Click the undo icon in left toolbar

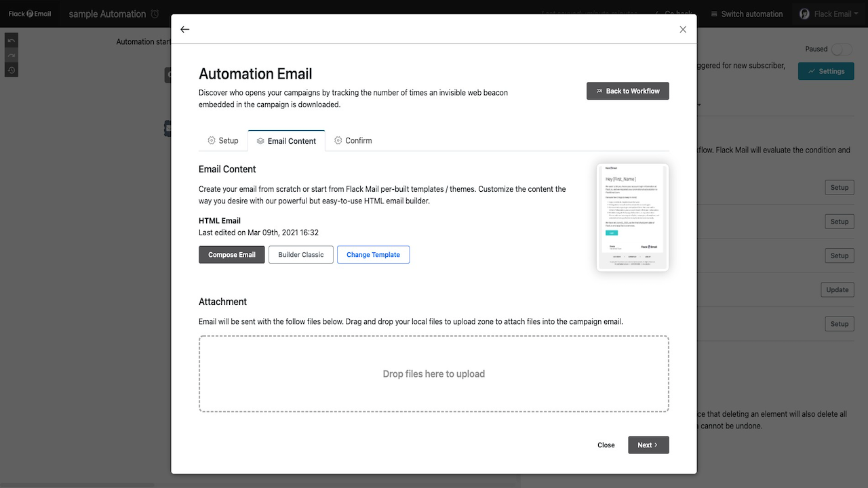point(12,41)
